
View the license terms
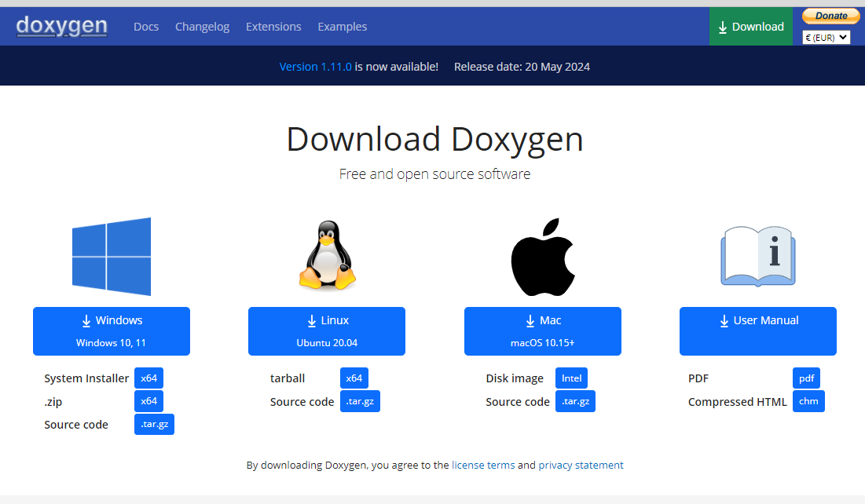pyautogui.click(x=483, y=465)
